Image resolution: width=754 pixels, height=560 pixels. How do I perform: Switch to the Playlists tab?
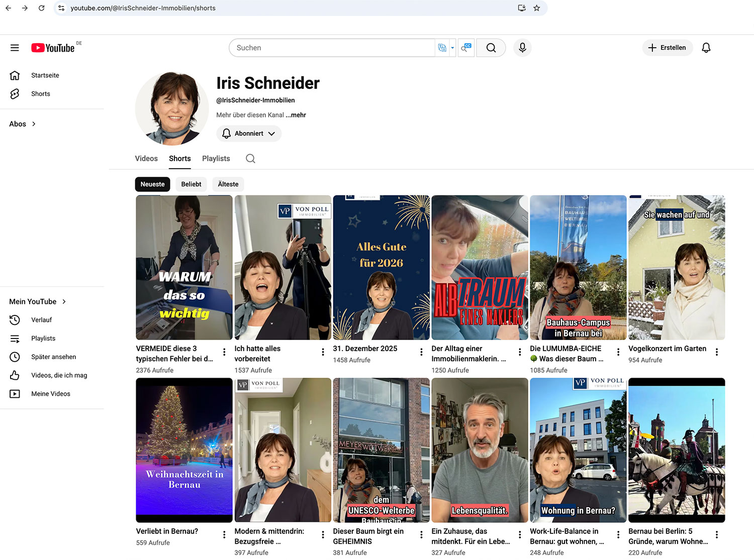[x=216, y=158]
